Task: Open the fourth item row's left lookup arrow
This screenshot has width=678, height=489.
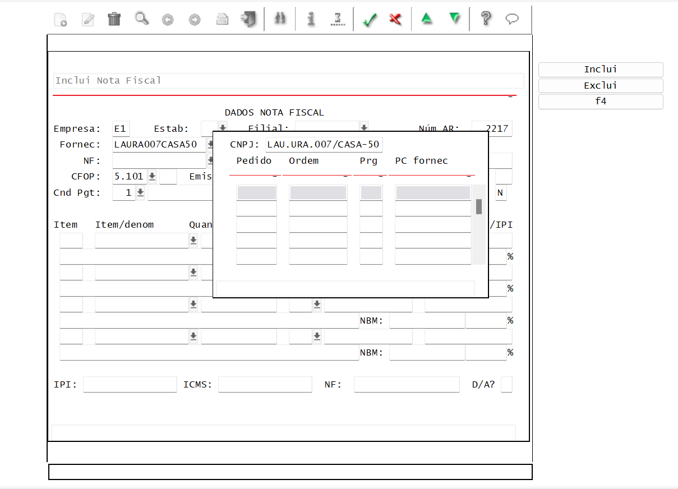Action: point(193,336)
